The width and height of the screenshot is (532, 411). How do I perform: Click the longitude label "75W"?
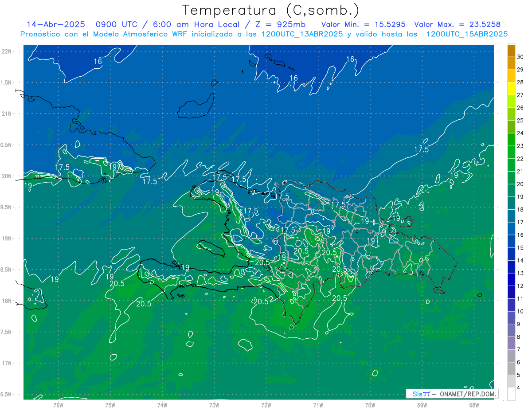coord(110,405)
